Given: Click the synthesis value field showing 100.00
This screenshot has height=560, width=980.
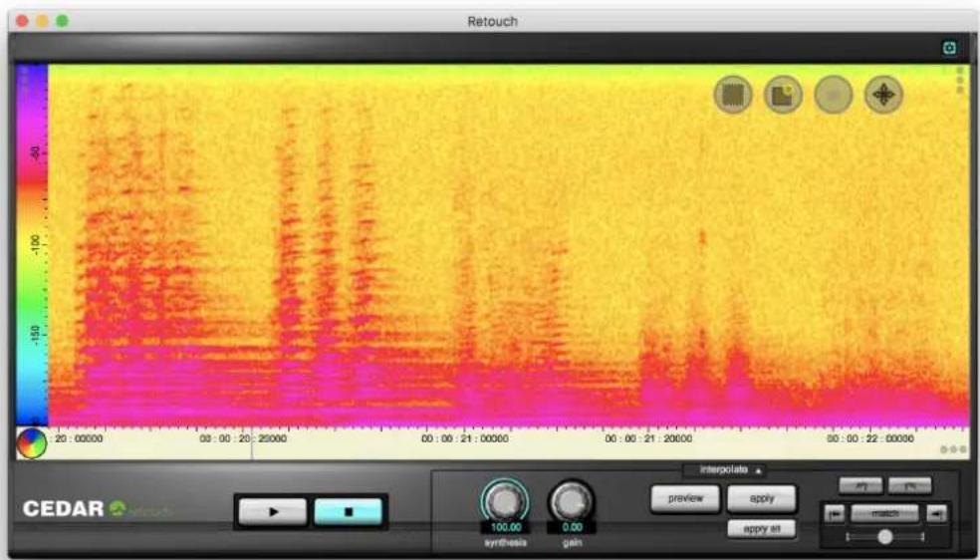Looking at the screenshot, I should tap(506, 527).
